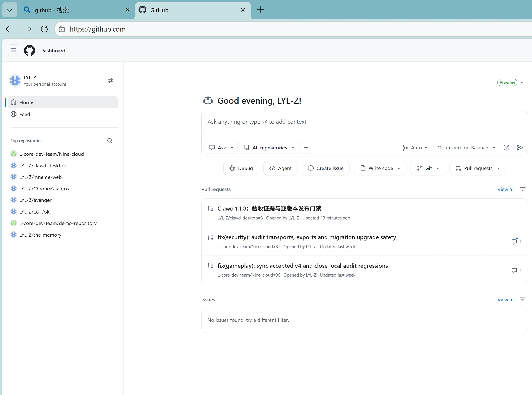Add attachment with the plus button
The height and width of the screenshot is (395, 532).
306,147
